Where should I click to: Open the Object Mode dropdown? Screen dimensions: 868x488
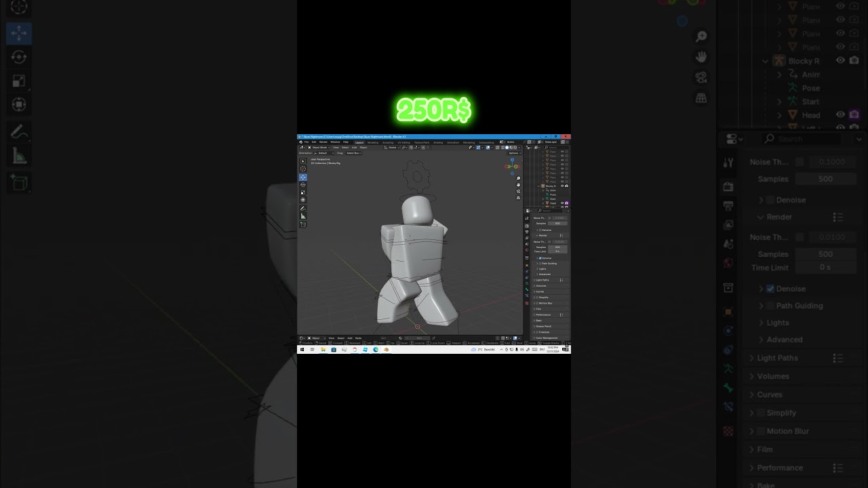(319, 148)
